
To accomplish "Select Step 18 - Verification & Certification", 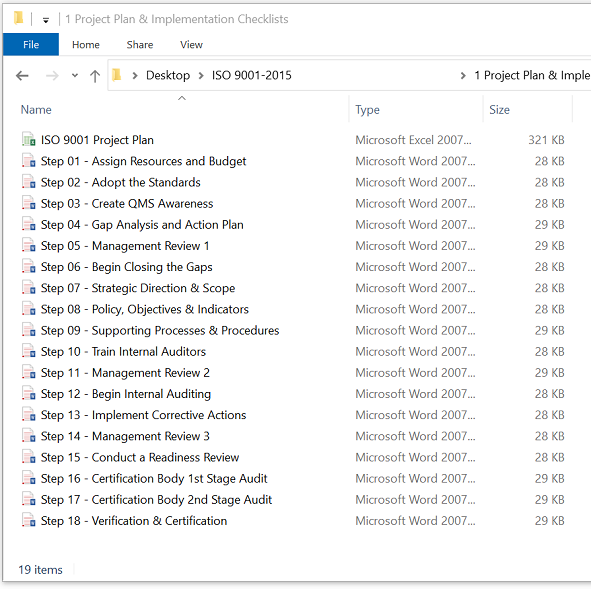I will (x=134, y=521).
